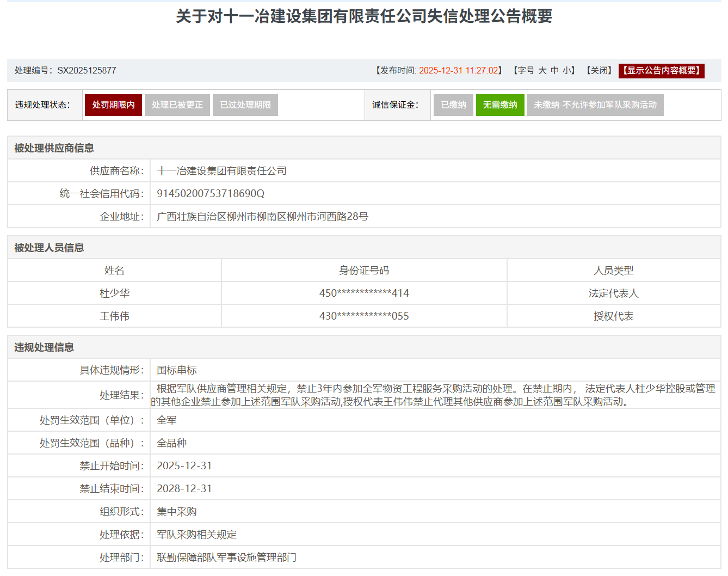Screen dimensions: 728x576
Task: Set font size to 中 (medium)
Action: pyautogui.click(x=554, y=71)
